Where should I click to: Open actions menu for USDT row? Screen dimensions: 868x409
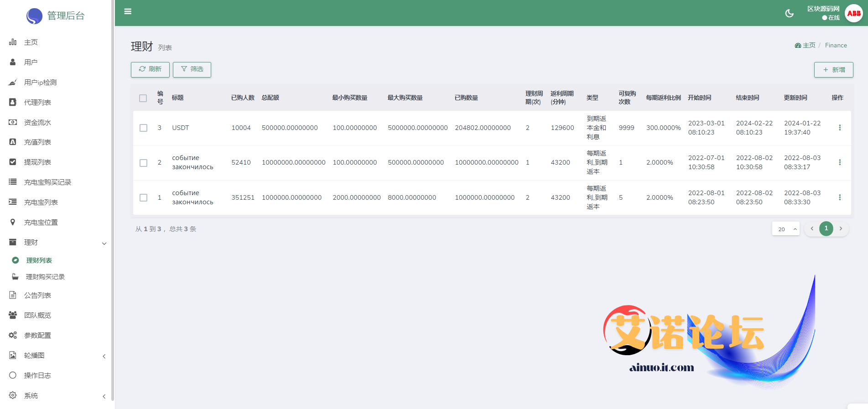coord(840,128)
